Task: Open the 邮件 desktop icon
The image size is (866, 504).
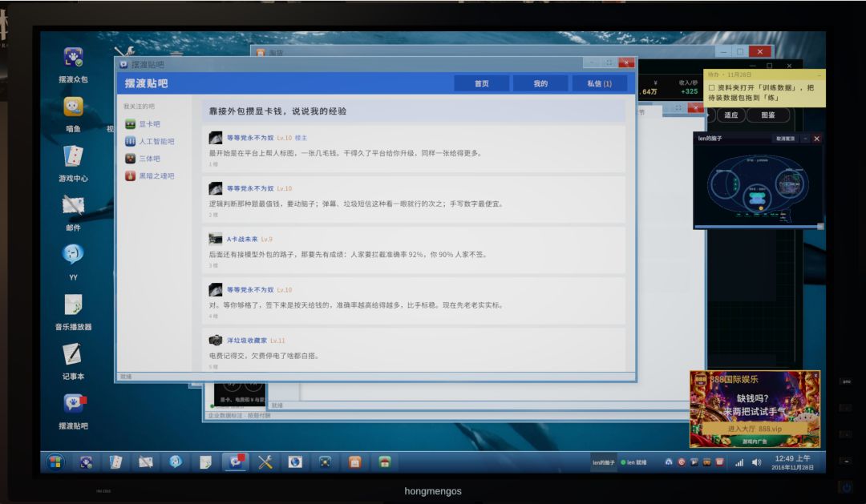Action: pos(73,213)
